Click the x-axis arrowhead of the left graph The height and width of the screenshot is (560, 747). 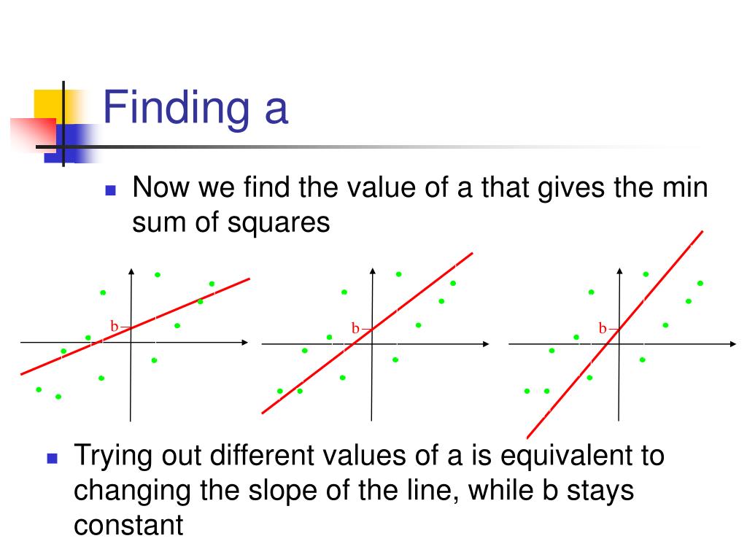pyautogui.click(x=245, y=343)
